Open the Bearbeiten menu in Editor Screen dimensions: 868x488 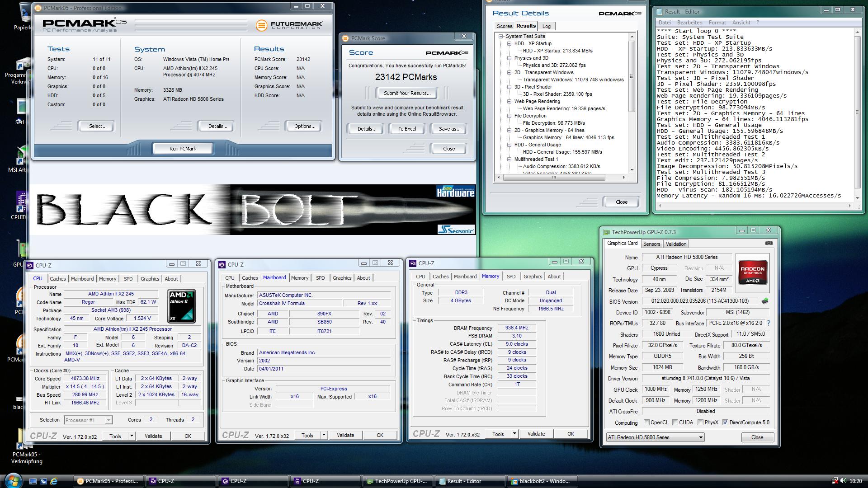(x=689, y=23)
